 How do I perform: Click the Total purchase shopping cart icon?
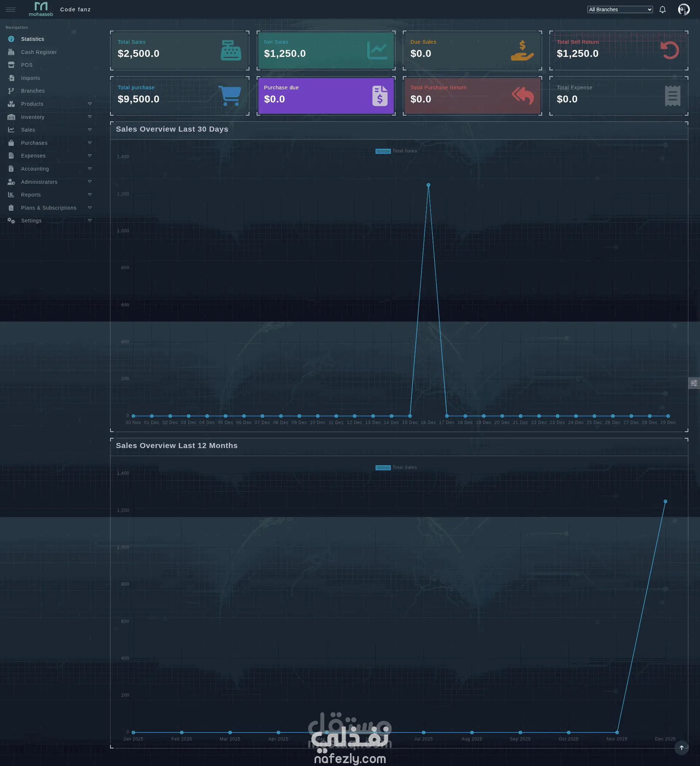click(230, 96)
